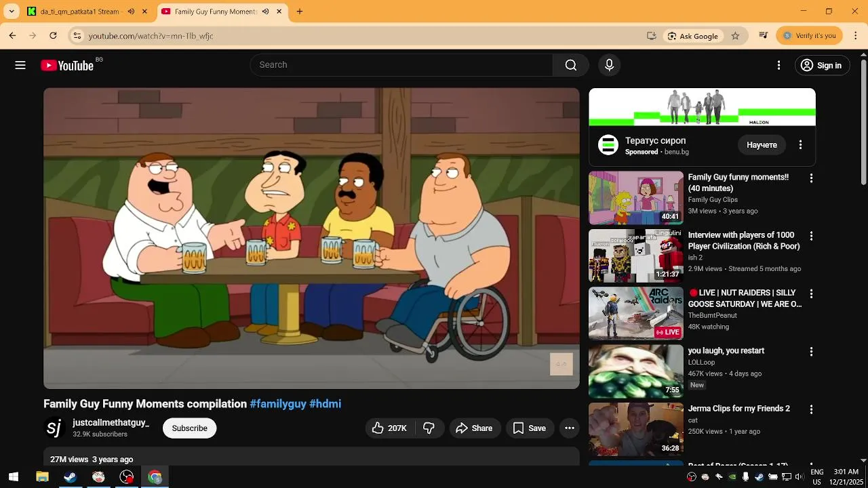Open the justcallmethatguy_ channel avatar
This screenshot has height=488, width=868.
coord(55,428)
